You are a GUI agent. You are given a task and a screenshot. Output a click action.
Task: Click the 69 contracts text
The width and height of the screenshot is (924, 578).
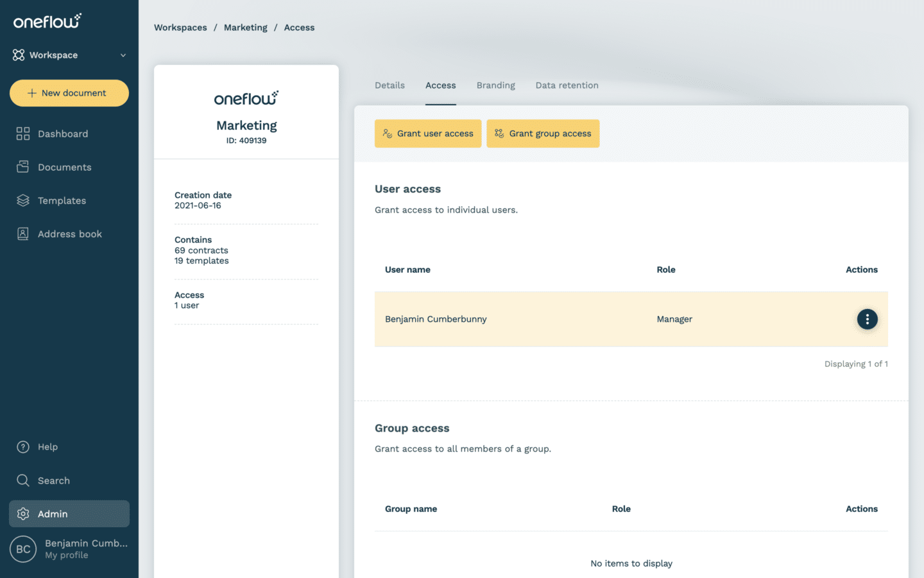(x=201, y=250)
